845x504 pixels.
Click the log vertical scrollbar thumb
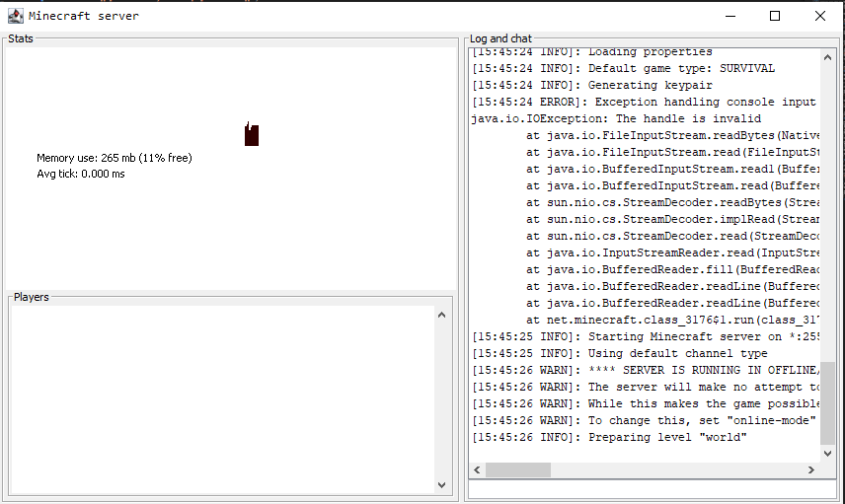[828, 402]
